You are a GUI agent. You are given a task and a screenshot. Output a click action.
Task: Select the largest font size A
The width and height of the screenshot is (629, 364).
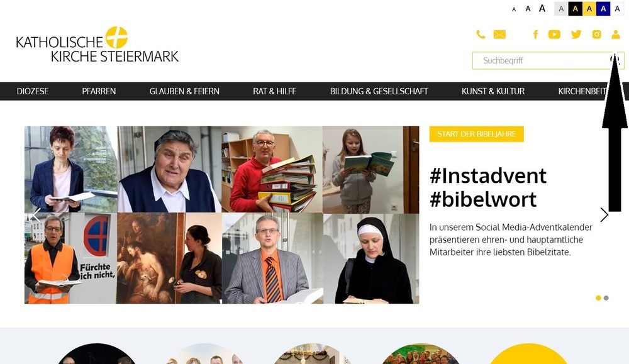click(x=542, y=8)
